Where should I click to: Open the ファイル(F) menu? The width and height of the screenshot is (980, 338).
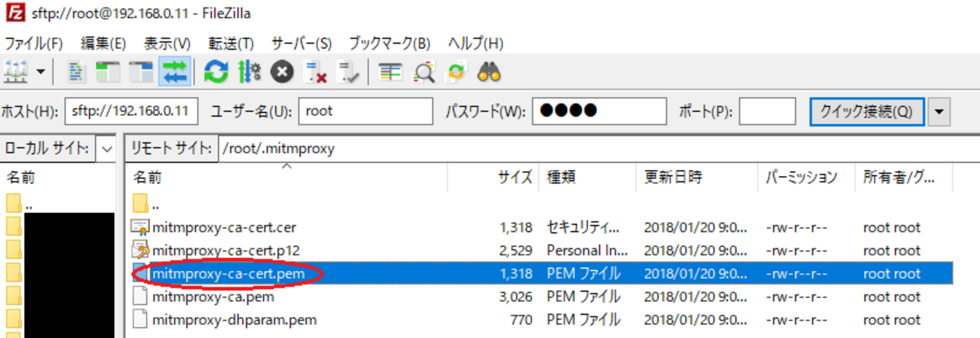click(x=34, y=43)
